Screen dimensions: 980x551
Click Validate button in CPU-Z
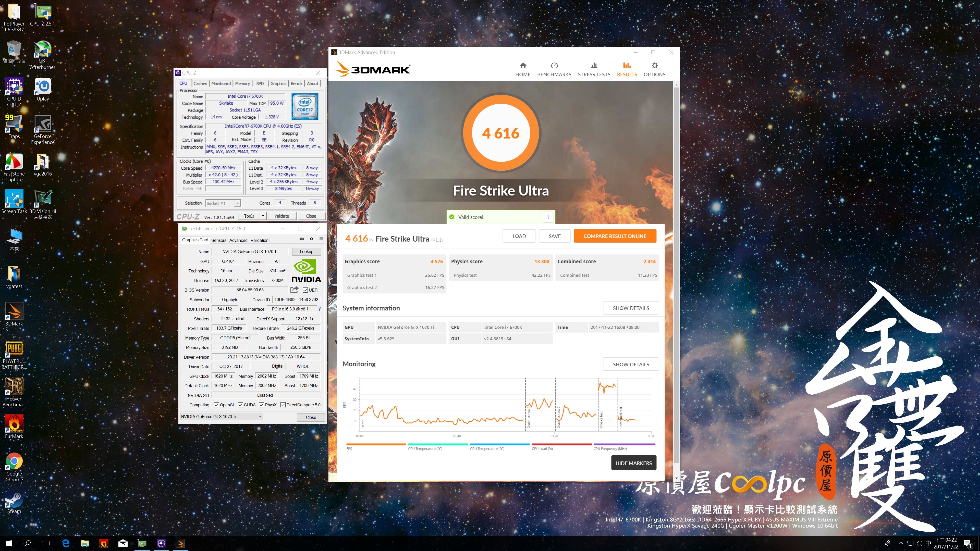(281, 216)
